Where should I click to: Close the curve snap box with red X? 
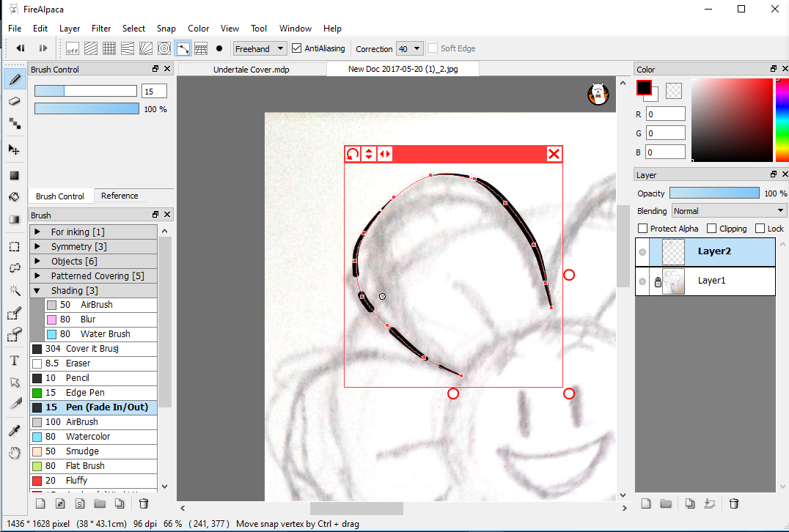(554, 154)
